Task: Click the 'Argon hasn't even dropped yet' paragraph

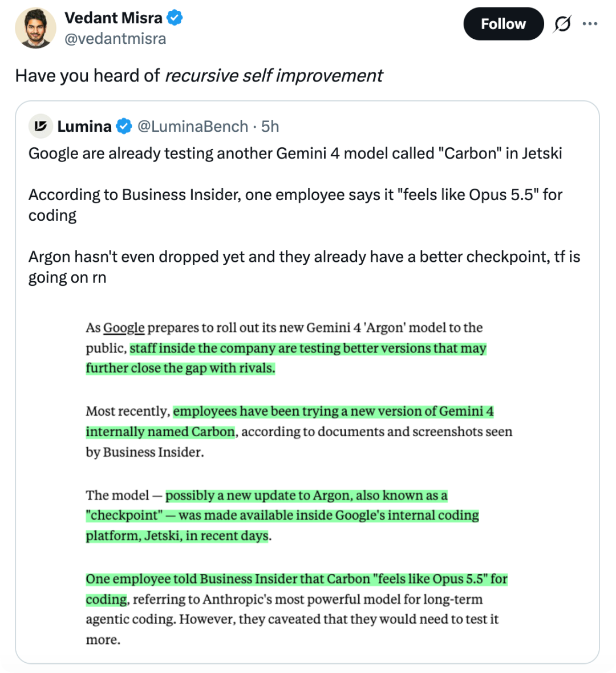Action: tap(304, 267)
